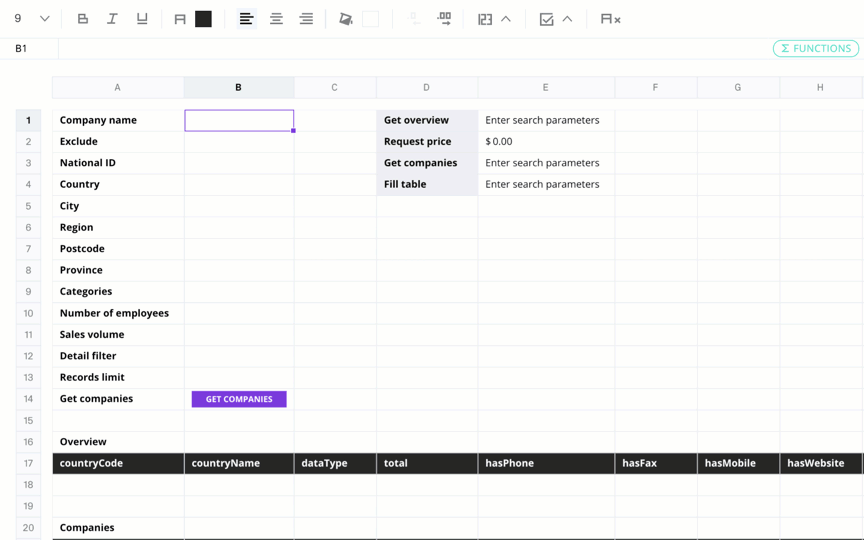Select the 'hasWebsite' header cell
The image size is (864, 540).
[x=821, y=463]
